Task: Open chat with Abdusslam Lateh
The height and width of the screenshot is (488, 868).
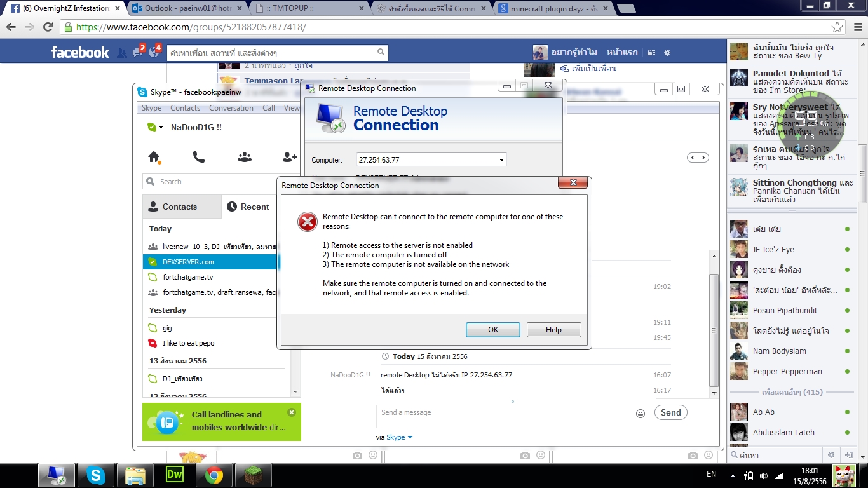Action: tap(790, 433)
